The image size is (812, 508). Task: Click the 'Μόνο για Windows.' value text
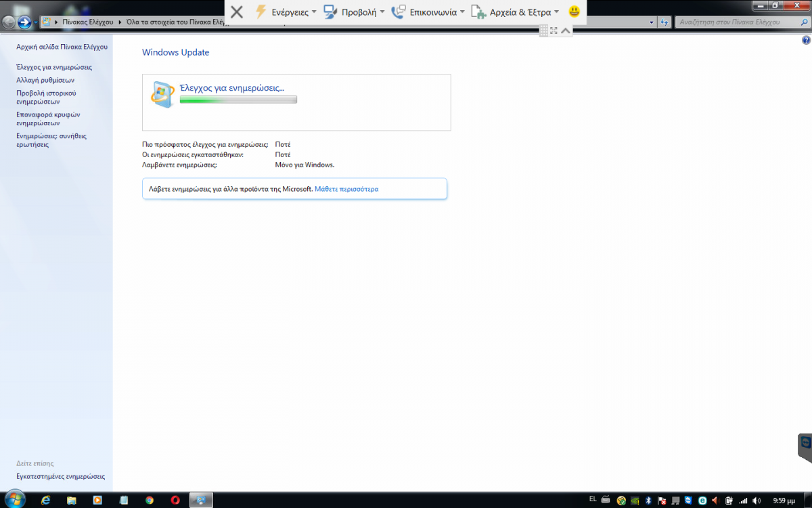(304, 165)
